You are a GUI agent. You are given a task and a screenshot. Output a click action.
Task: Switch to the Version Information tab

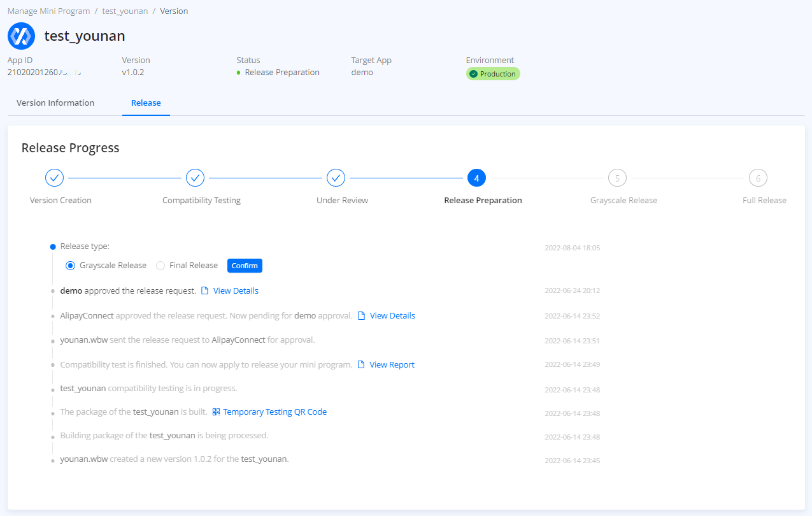[x=55, y=103]
